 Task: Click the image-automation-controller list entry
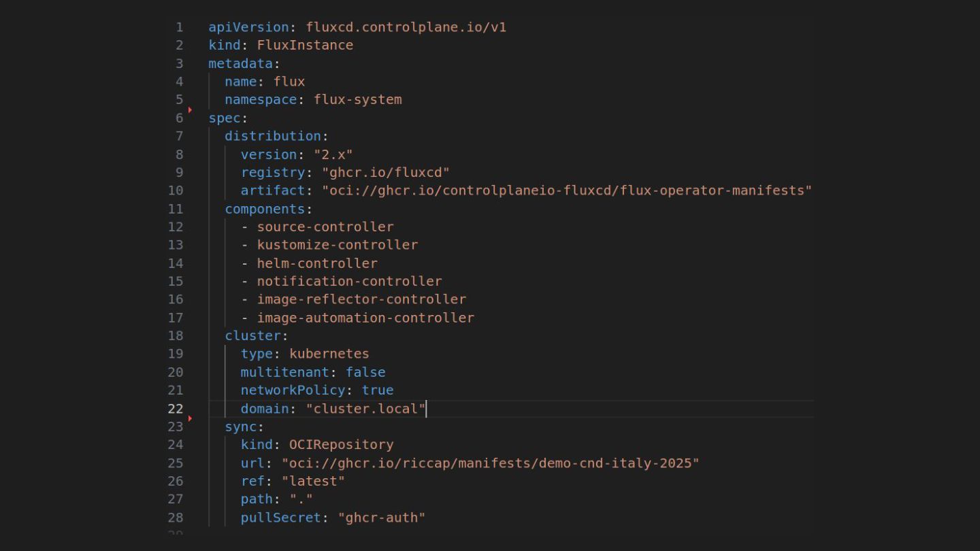point(365,318)
